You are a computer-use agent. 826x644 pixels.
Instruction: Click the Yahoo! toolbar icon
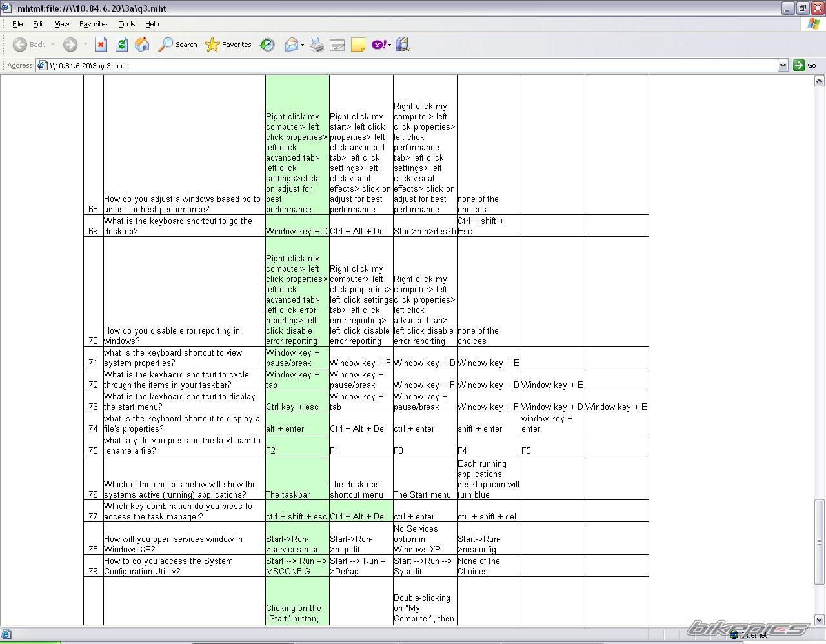[379, 45]
